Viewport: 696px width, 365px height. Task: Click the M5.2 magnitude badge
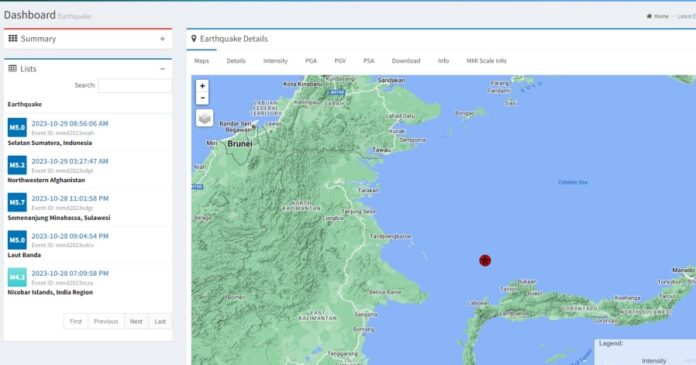point(17,165)
